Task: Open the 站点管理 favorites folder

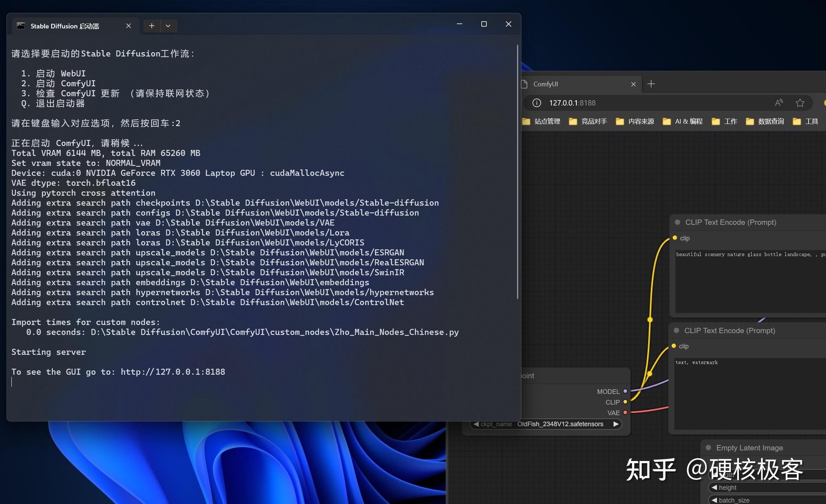Action: (x=547, y=121)
